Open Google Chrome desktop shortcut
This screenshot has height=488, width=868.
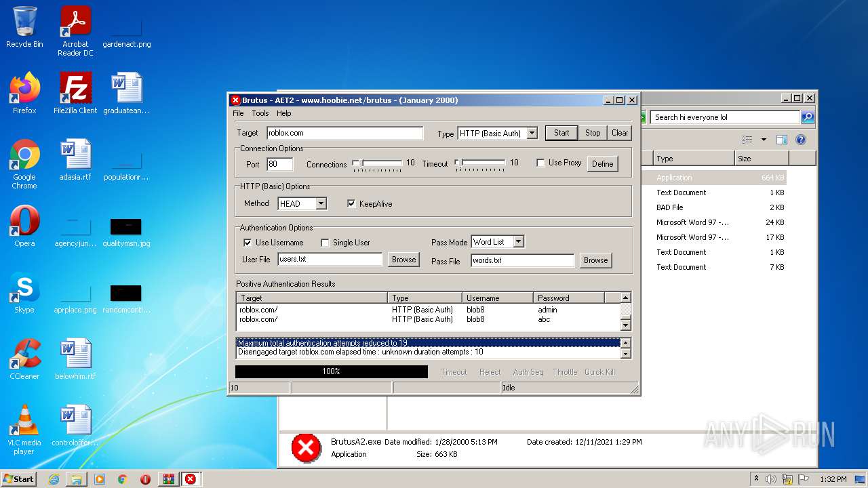coord(24,164)
